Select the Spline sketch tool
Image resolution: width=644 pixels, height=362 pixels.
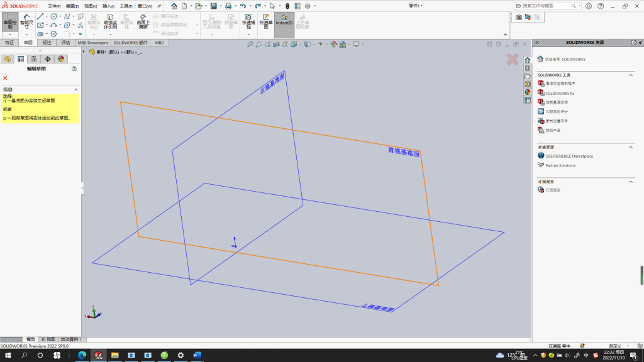click(67, 16)
